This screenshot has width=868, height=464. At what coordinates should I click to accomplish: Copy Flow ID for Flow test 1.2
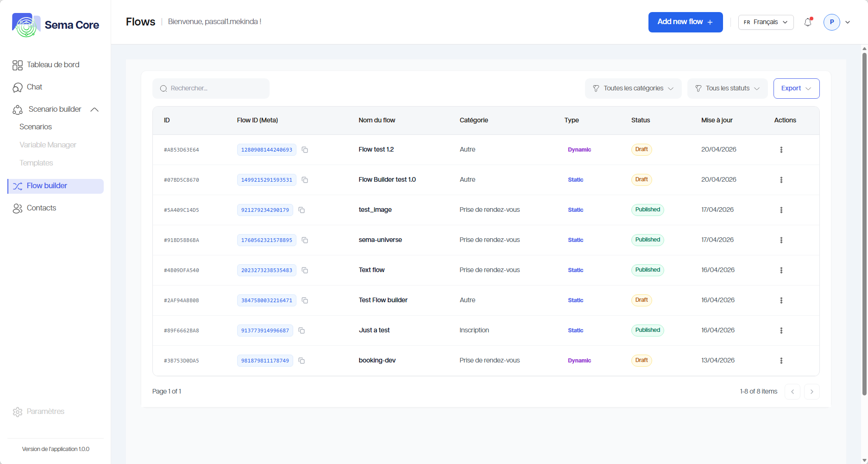click(305, 150)
